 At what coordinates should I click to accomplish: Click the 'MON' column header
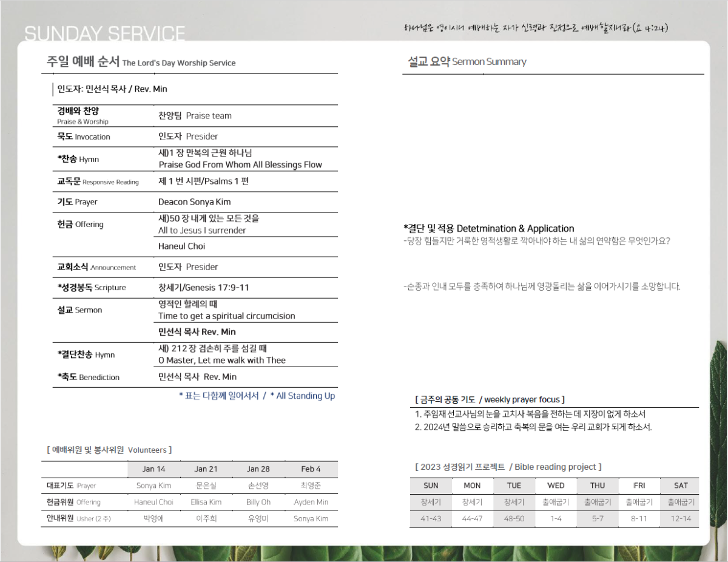tap(472, 486)
